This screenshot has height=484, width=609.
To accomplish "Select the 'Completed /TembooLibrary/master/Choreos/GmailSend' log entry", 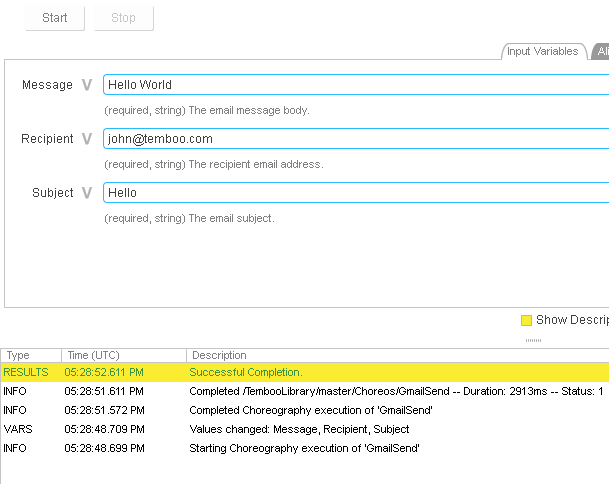I will [305, 391].
